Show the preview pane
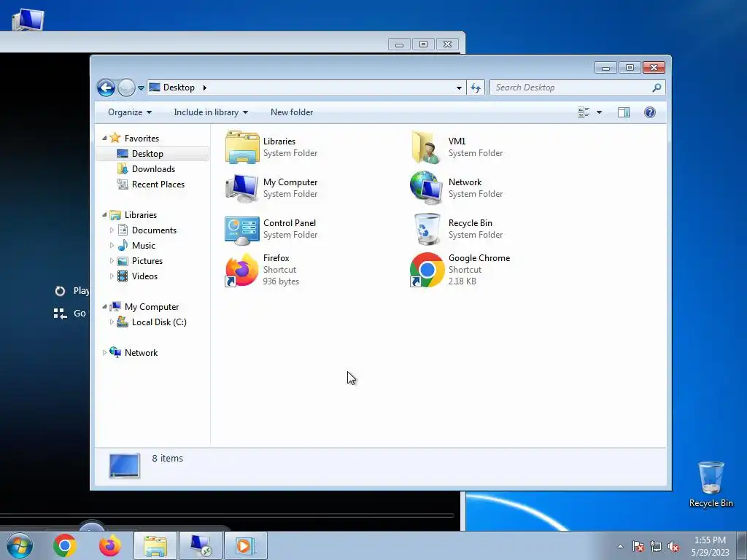Viewport: 747px width, 560px height. pyautogui.click(x=624, y=112)
